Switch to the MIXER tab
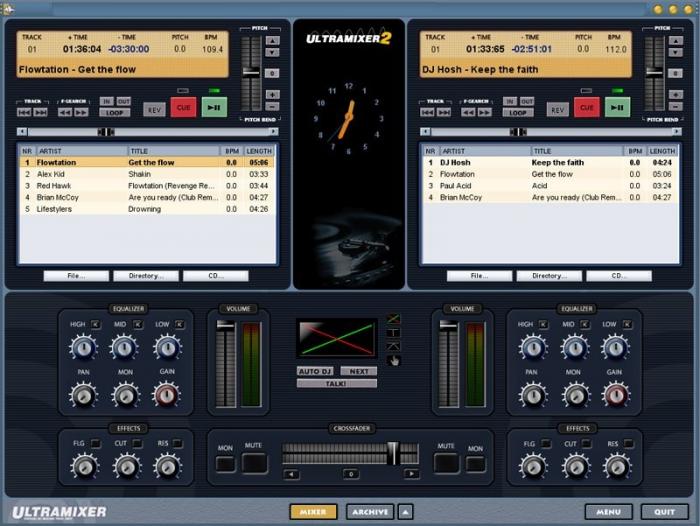 coord(313,512)
